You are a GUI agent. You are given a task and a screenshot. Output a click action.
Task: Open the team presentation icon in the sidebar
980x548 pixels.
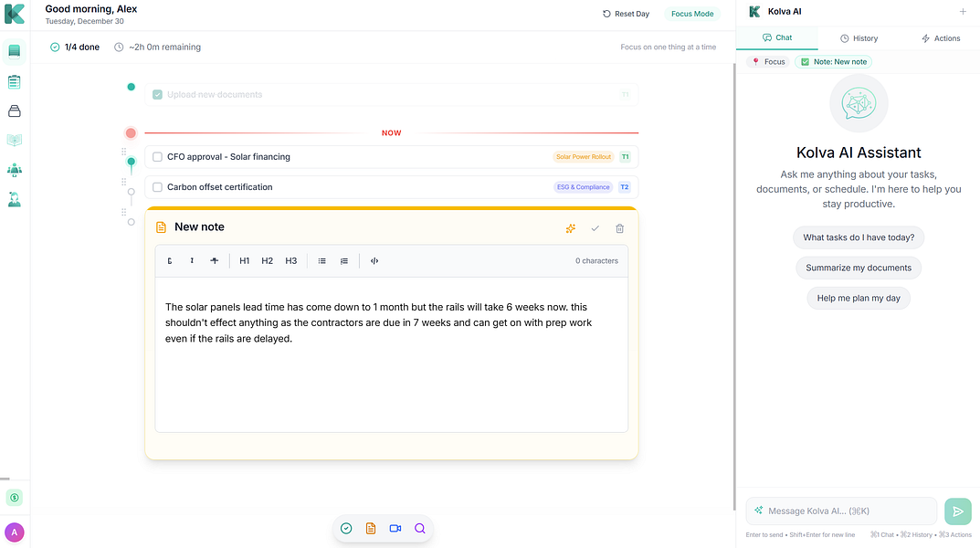point(15,169)
